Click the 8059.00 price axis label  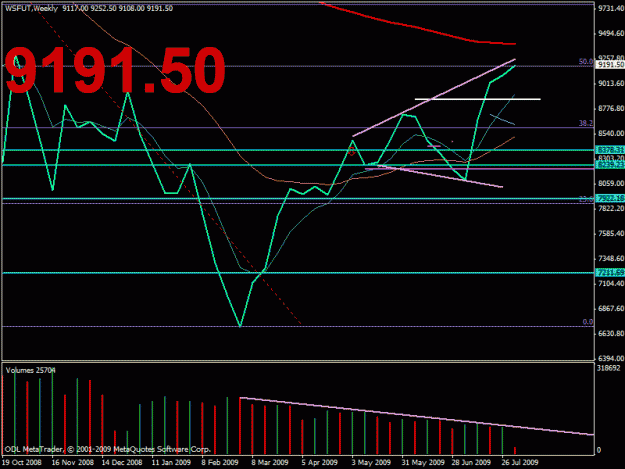[x=611, y=183]
